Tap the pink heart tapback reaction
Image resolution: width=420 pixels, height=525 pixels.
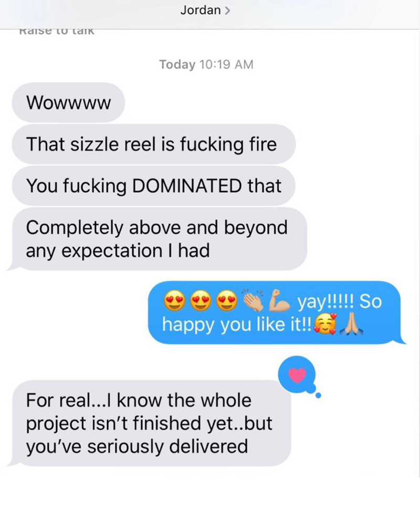click(x=297, y=375)
